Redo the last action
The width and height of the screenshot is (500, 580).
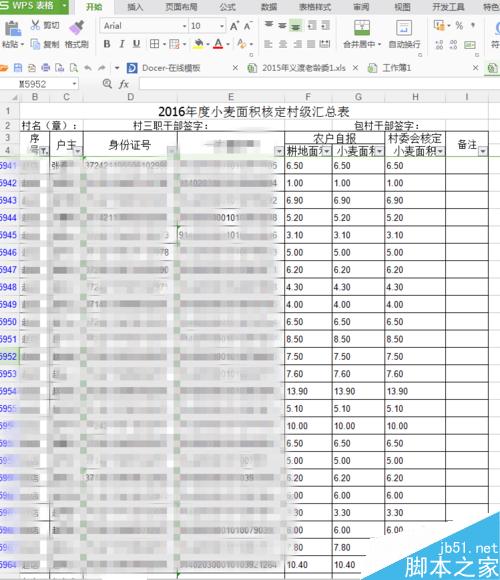point(102,68)
